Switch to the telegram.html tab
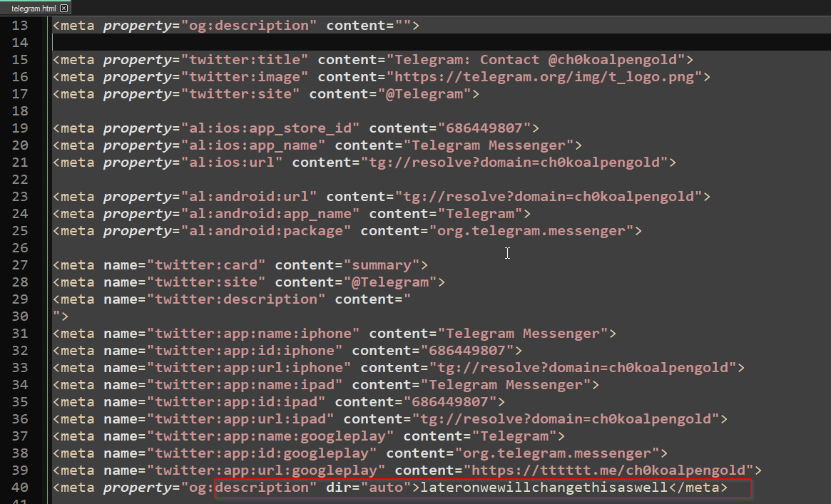The width and height of the screenshot is (831, 504). (30, 8)
